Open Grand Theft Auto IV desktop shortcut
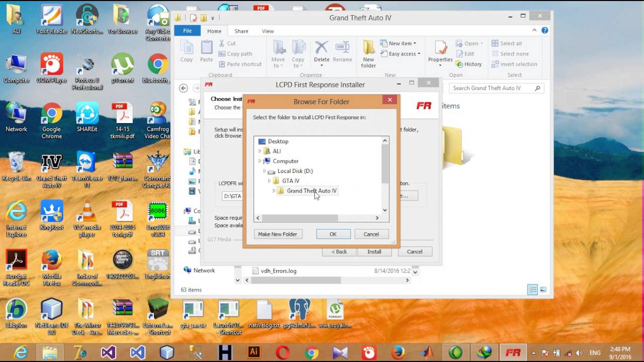 point(52,170)
